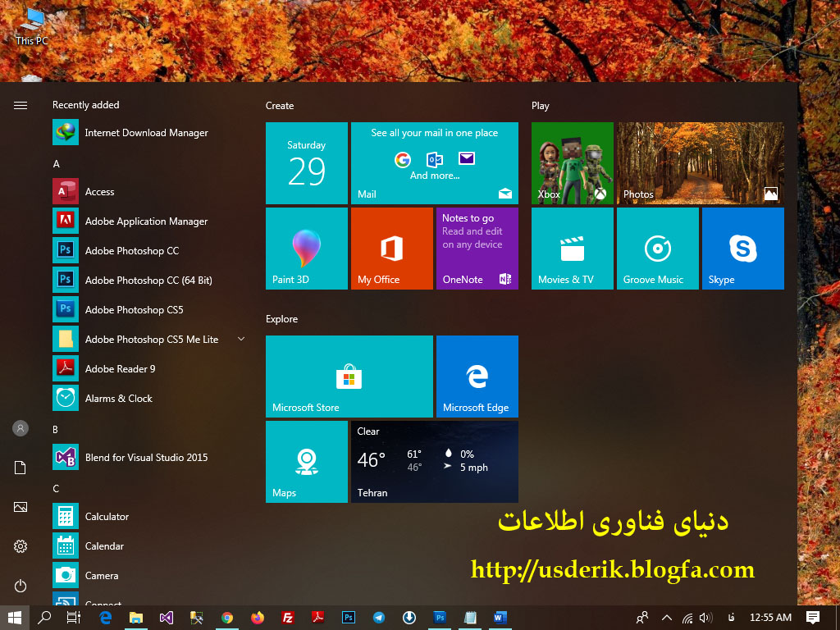Open Adobe Application Manager
Image resolution: width=840 pixels, height=630 pixels.
(x=149, y=221)
